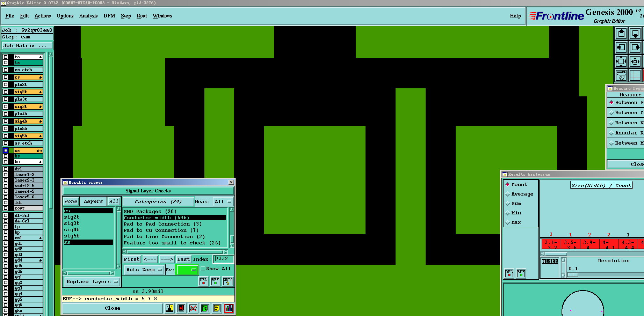The width and height of the screenshot is (644, 316).
Task: Open the yellow report note icon
Action: pos(217,308)
